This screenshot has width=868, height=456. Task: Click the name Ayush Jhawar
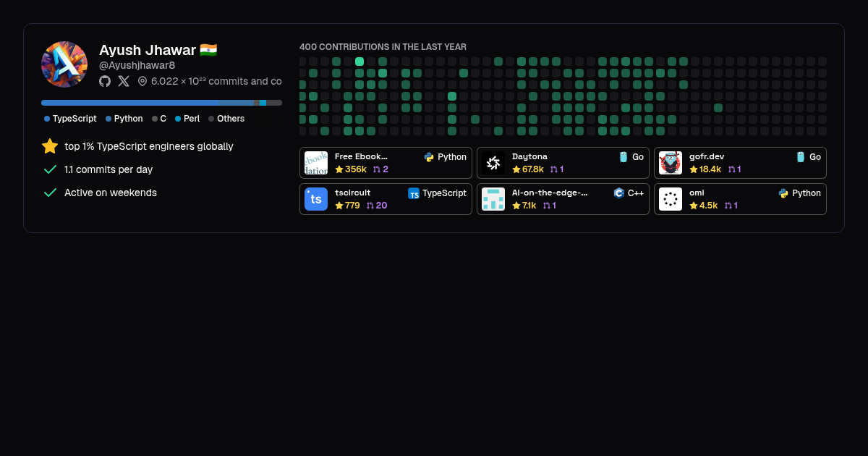pos(148,50)
